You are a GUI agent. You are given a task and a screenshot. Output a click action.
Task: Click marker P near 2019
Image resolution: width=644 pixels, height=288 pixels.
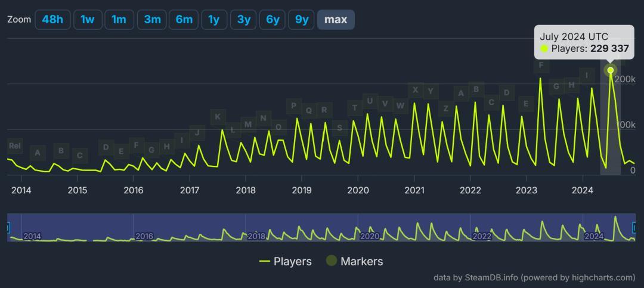pos(293,106)
